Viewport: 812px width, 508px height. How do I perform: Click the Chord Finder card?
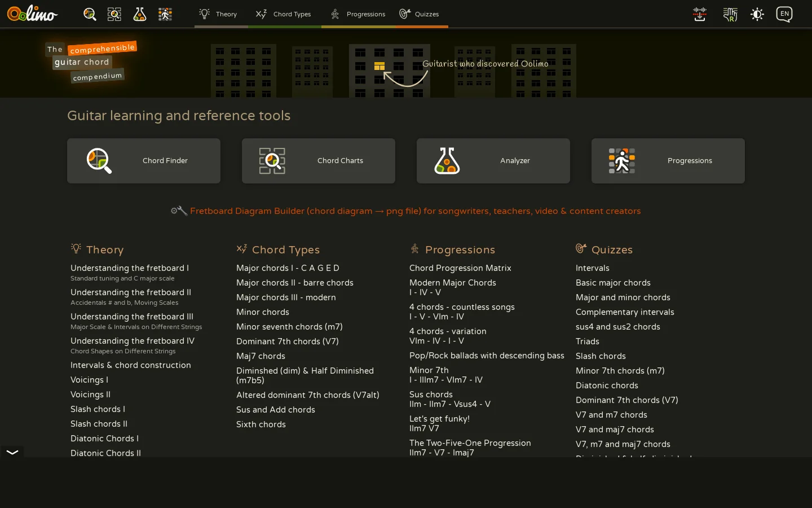click(144, 161)
